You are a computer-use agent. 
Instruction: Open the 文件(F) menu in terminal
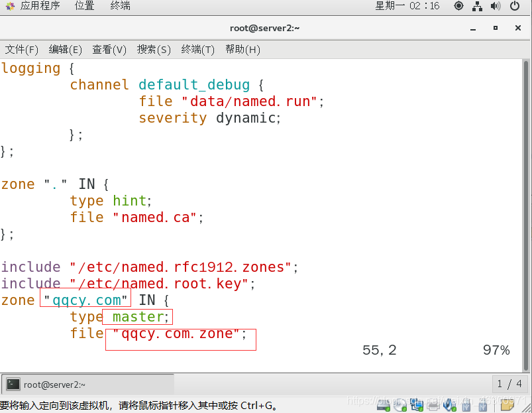tap(21, 50)
